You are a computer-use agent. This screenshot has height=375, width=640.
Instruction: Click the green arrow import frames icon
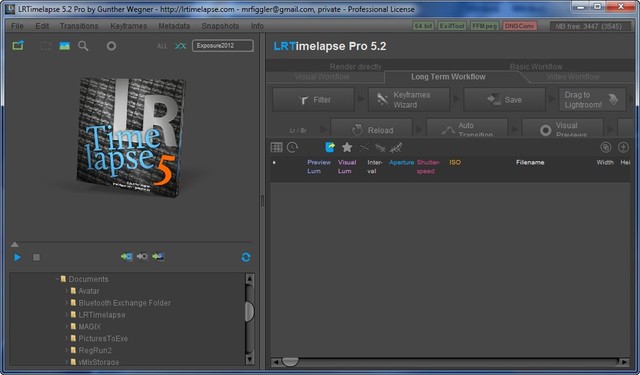coord(127,257)
